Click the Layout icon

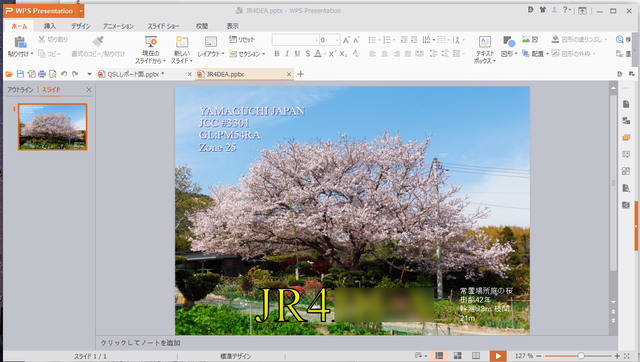211,42
